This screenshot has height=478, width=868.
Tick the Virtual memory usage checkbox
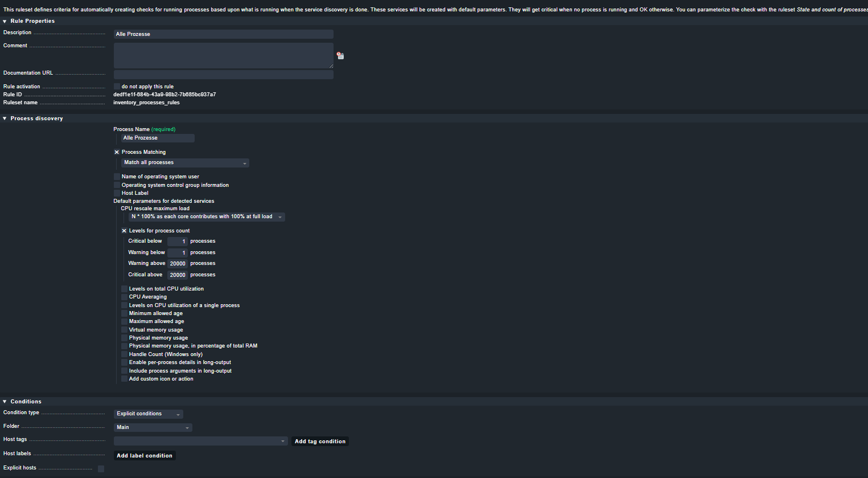[124, 330]
